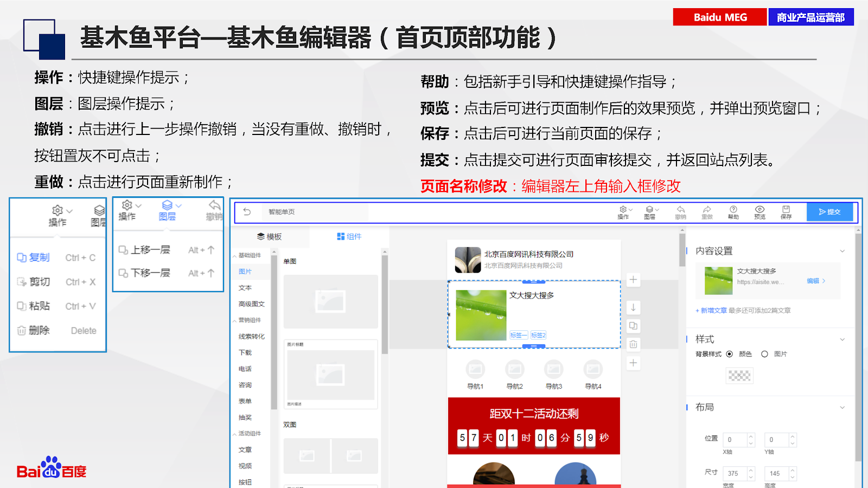The image size is (868, 488).
Task: Open the 图层 dropdown beside the 帮助 icon
Action: (x=651, y=213)
